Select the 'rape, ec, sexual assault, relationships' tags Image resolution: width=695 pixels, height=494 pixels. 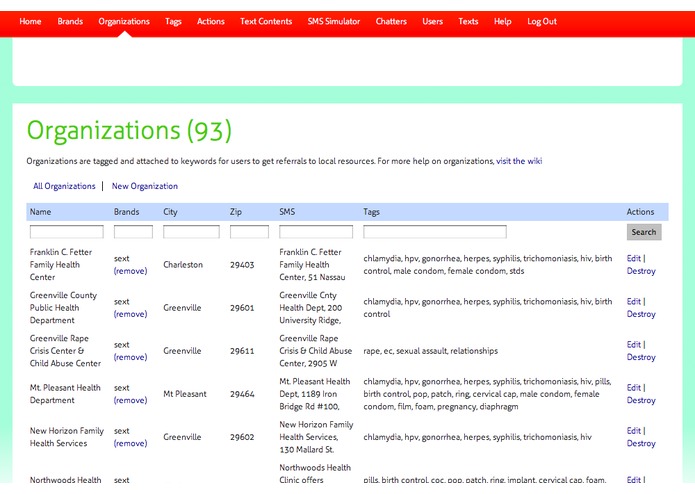click(x=430, y=350)
